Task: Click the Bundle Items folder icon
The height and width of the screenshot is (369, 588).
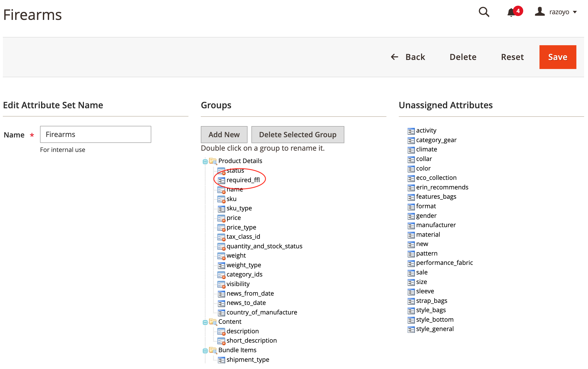Action: pyautogui.click(x=213, y=350)
